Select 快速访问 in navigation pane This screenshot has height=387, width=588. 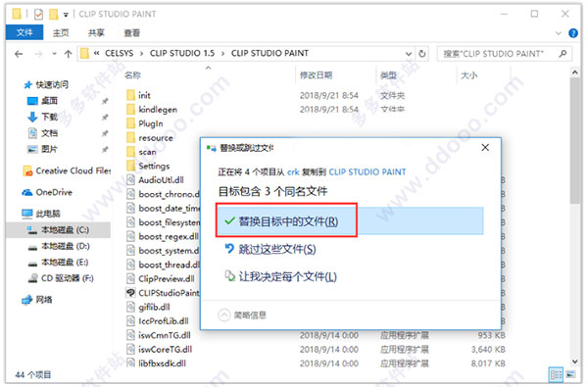(46, 85)
